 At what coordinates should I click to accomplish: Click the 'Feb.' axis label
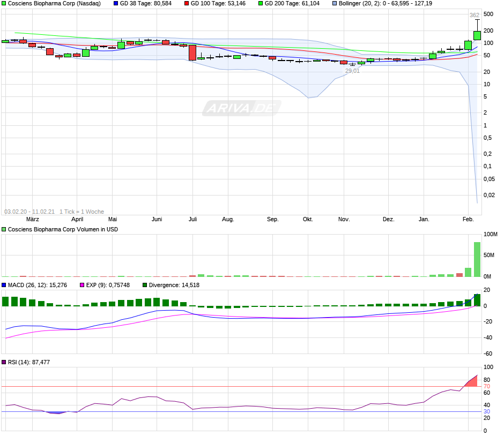click(x=468, y=219)
